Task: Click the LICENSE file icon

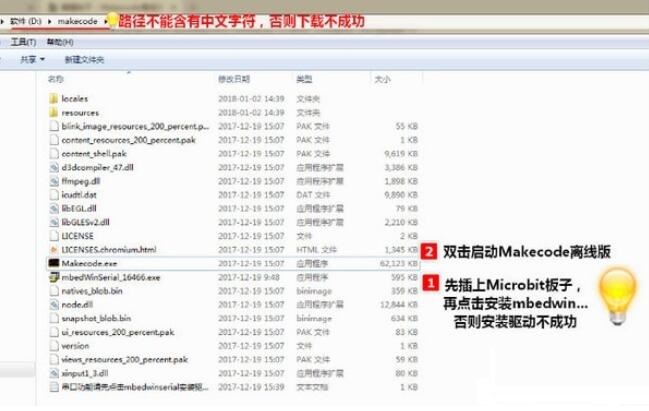Action: tap(54, 236)
